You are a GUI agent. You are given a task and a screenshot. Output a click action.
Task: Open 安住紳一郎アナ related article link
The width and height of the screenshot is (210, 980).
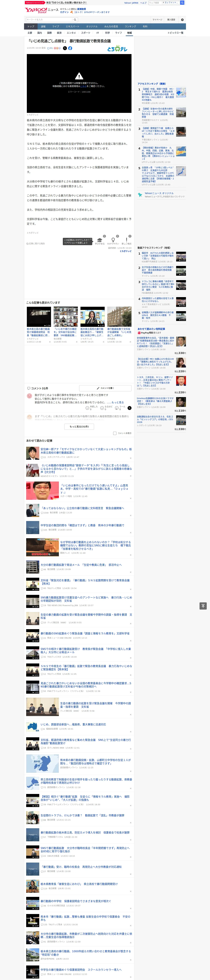click(x=86, y=451)
